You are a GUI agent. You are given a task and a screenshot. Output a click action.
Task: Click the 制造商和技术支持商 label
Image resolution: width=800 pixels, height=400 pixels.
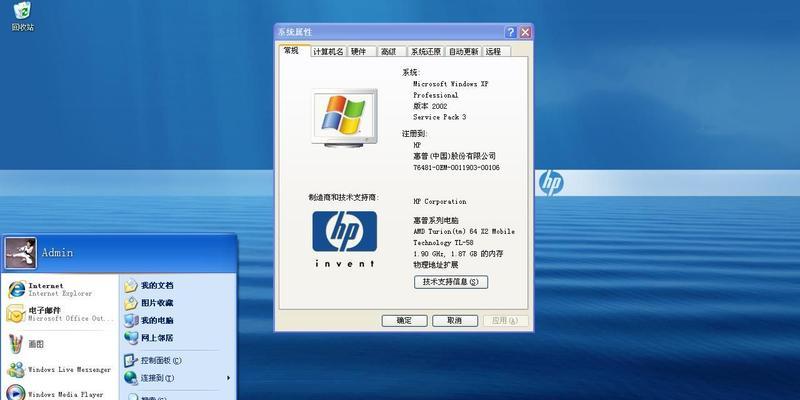(x=344, y=197)
